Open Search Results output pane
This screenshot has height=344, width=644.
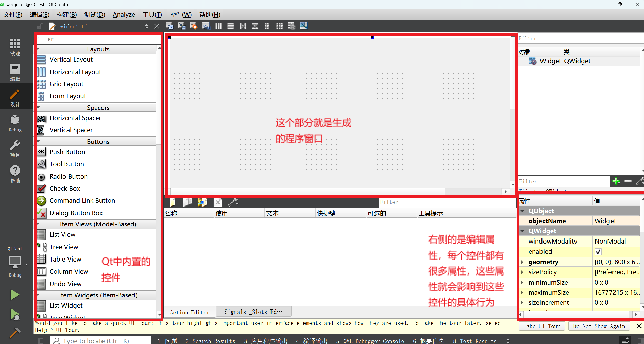click(x=210, y=341)
